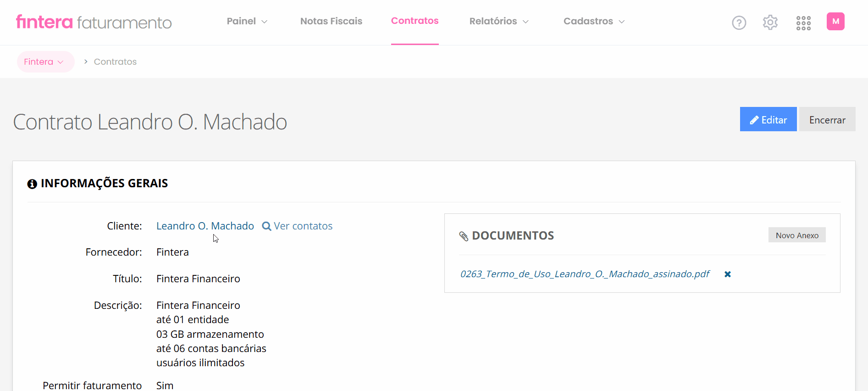This screenshot has width=868, height=391.
Task: Click the Editar button
Action: (768, 119)
